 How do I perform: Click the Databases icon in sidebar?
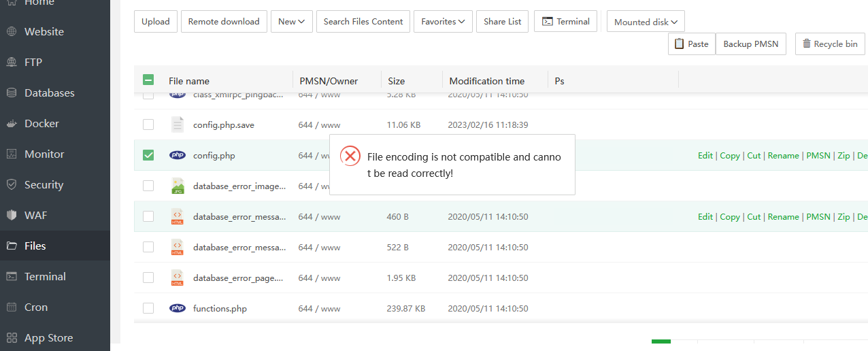tap(12, 93)
